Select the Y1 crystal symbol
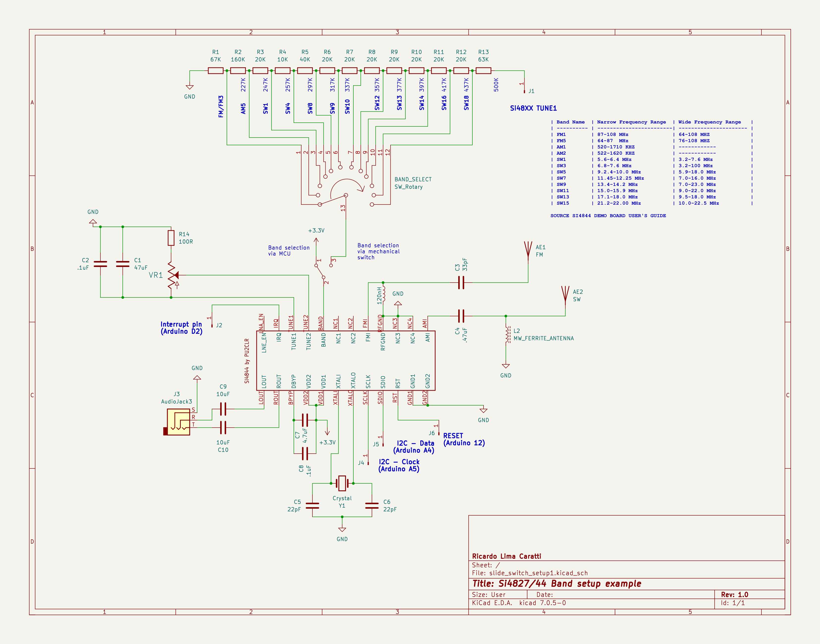The height and width of the screenshot is (644, 820). point(342,483)
